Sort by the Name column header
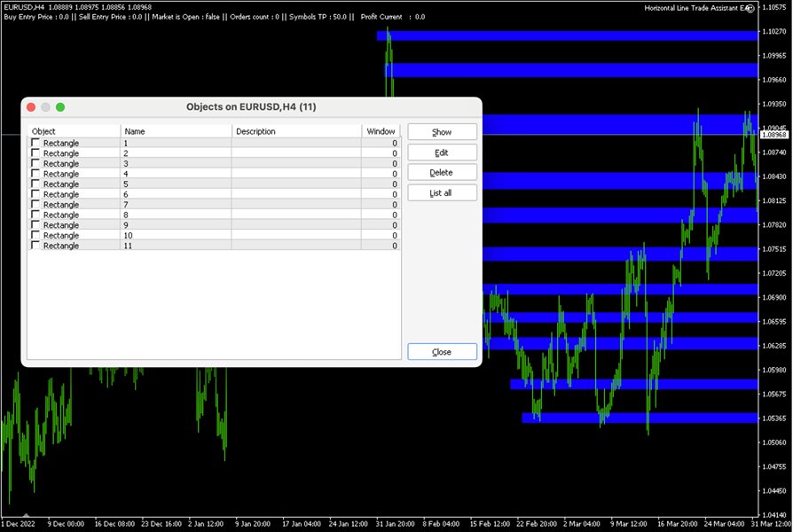The image size is (793, 532). (x=176, y=131)
